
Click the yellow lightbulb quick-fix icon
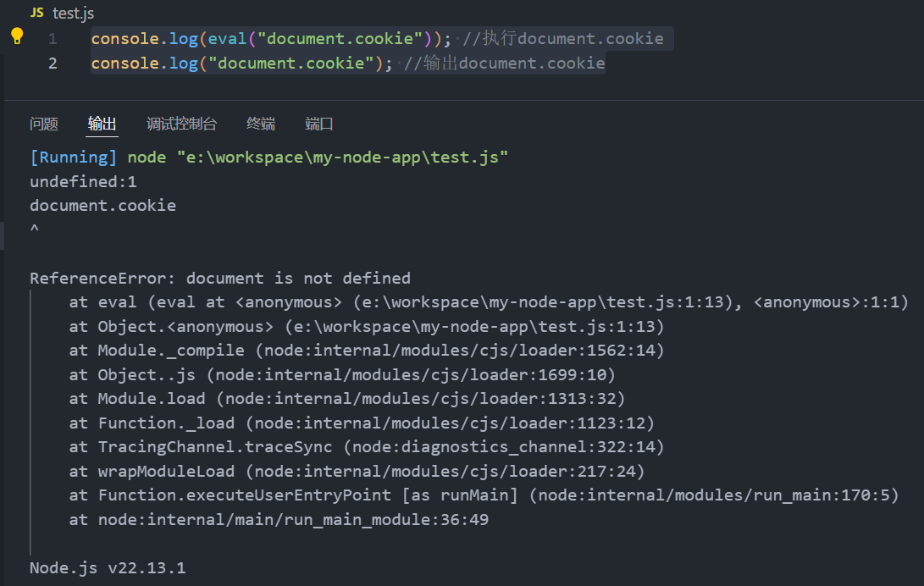(17, 36)
